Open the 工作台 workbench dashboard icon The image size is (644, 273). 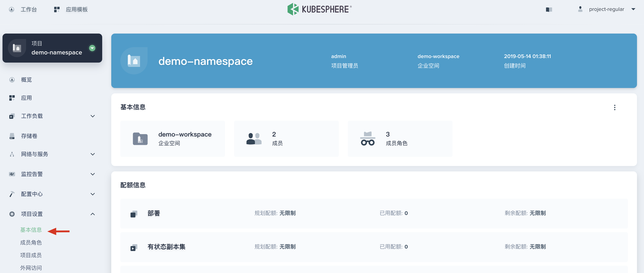pos(12,10)
